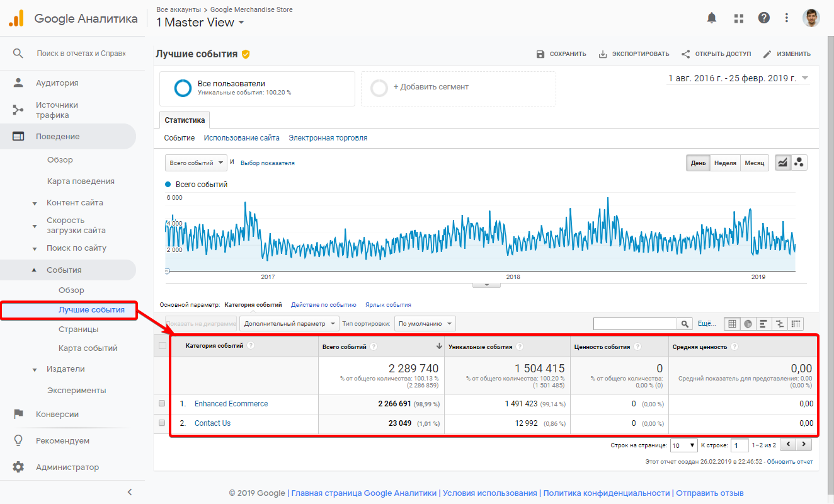Open the apps grid icon
Screen dimensions: 834x504
[x=739, y=18]
